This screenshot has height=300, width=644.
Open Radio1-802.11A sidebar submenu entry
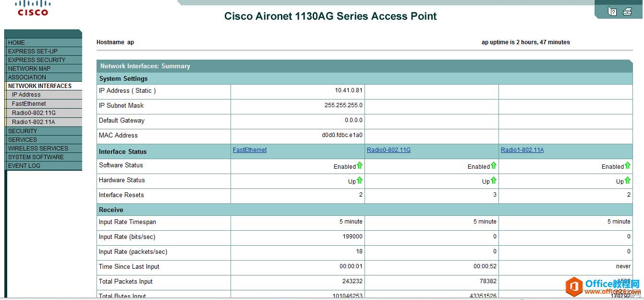tap(44, 122)
